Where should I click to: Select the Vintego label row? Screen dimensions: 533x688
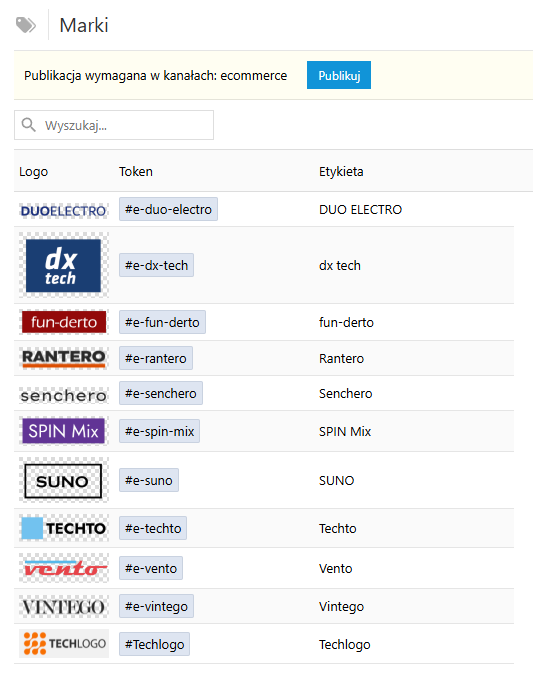(264, 606)
